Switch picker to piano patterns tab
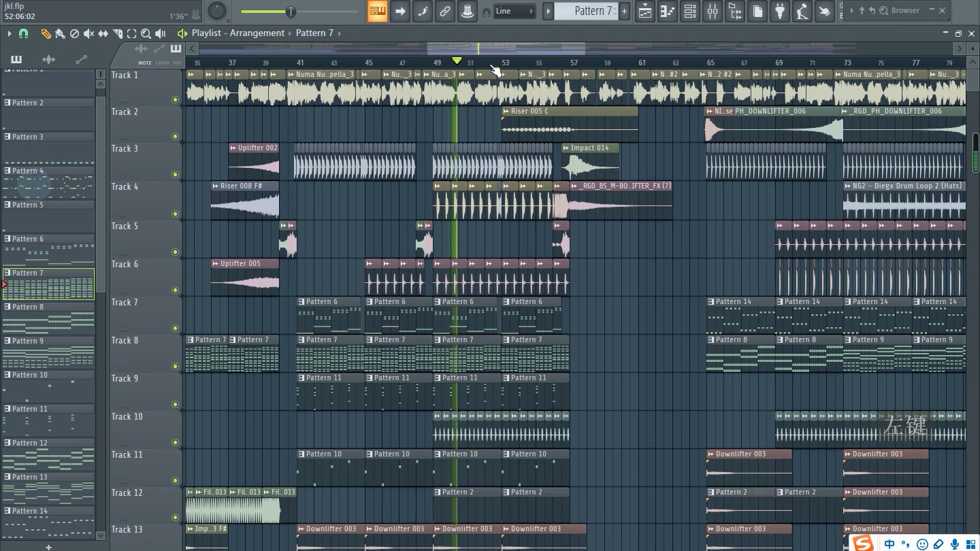Viewport: 980px width, 551px height. pos(16,60)
